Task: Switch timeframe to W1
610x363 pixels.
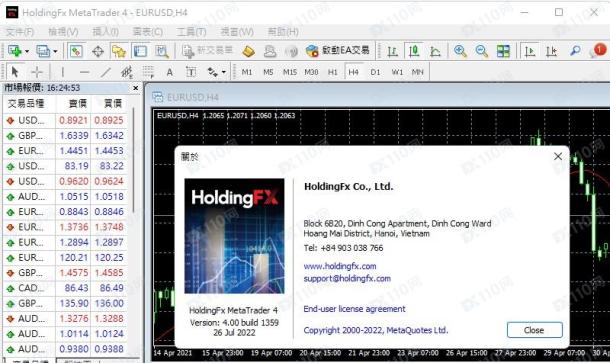Action: 397,72
